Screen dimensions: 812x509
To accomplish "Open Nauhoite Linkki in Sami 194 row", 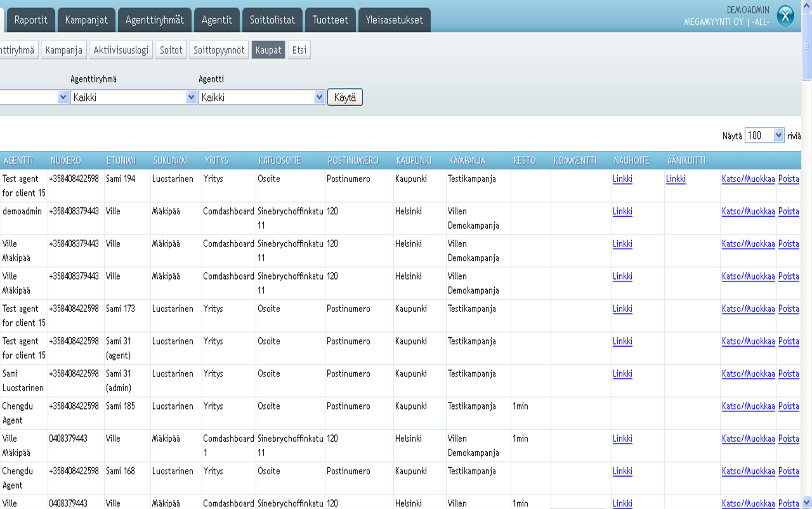I will pyautogui.click(x=622, y=179).
